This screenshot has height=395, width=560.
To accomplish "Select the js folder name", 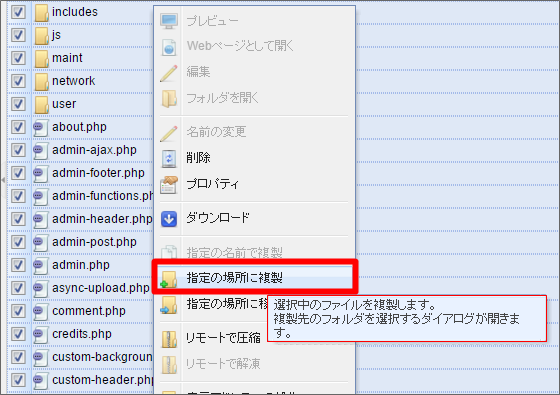I will pyautogui.click(x=56, y=35).
